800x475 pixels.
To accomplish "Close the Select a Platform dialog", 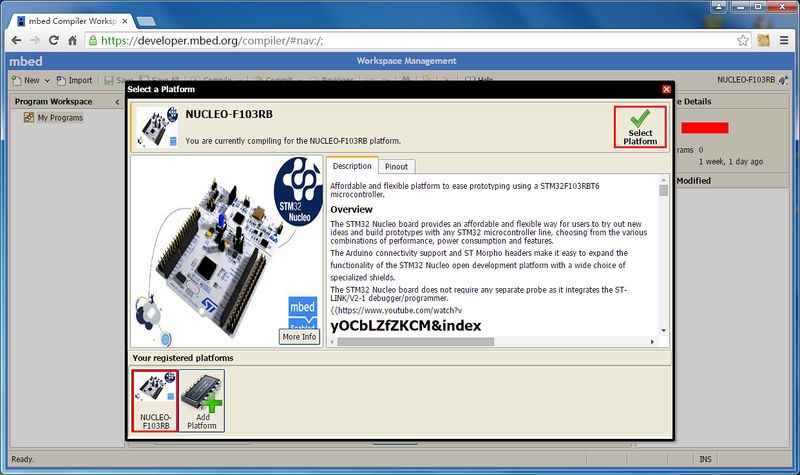I will 666,89.
